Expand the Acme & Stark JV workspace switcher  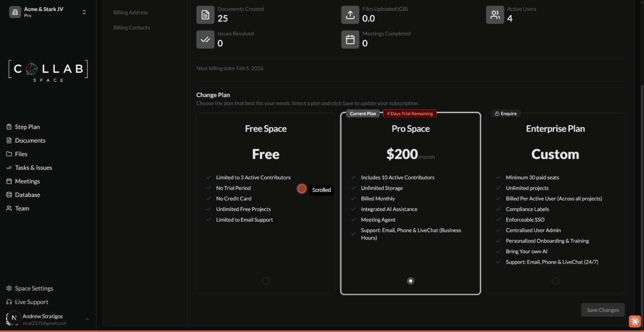pos(84,12)
